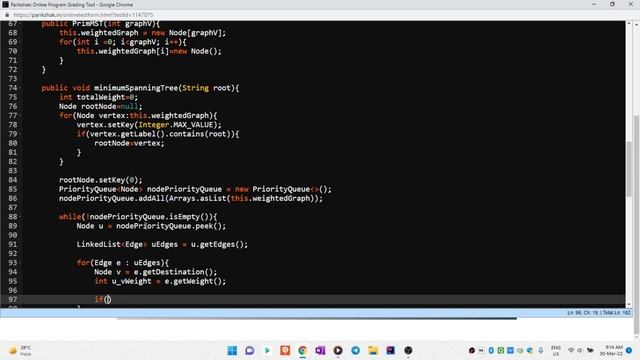Open File Explorer from the taskbar
Viewport: 640px width, 360px height.
[373, 350]
